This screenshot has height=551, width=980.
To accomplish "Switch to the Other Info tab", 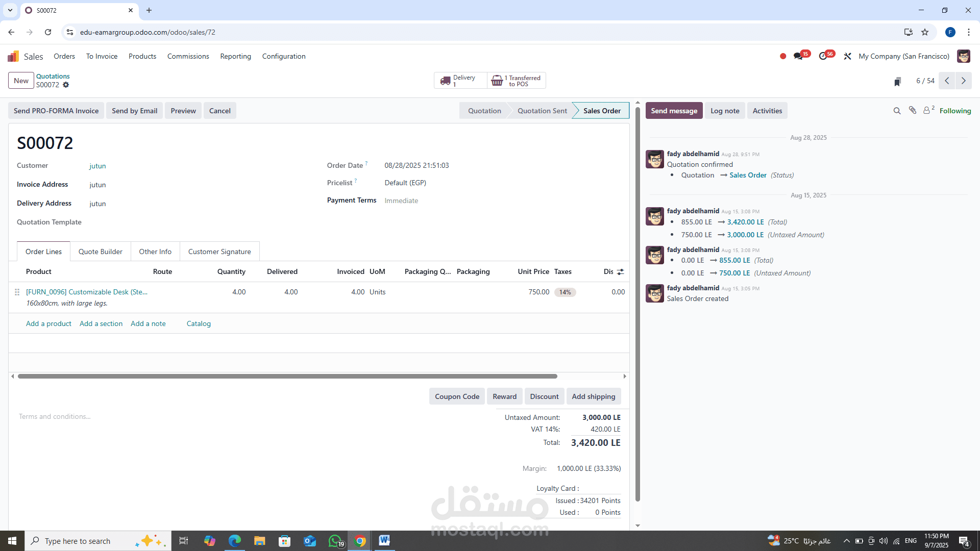I will 155,252.
